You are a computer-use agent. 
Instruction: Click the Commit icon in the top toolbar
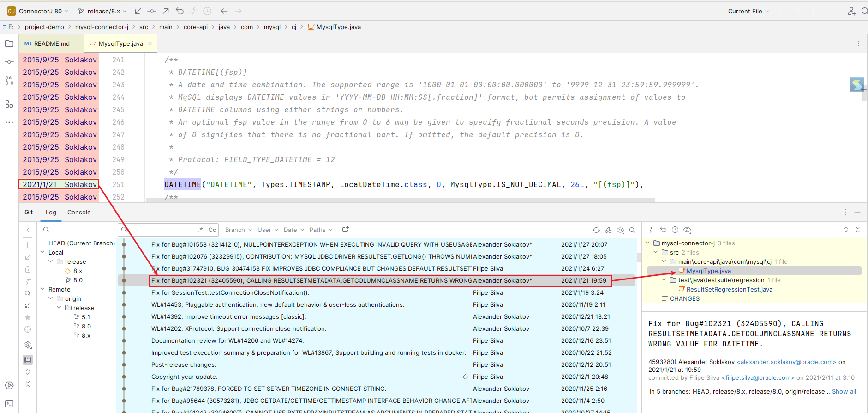coord(152,11)
